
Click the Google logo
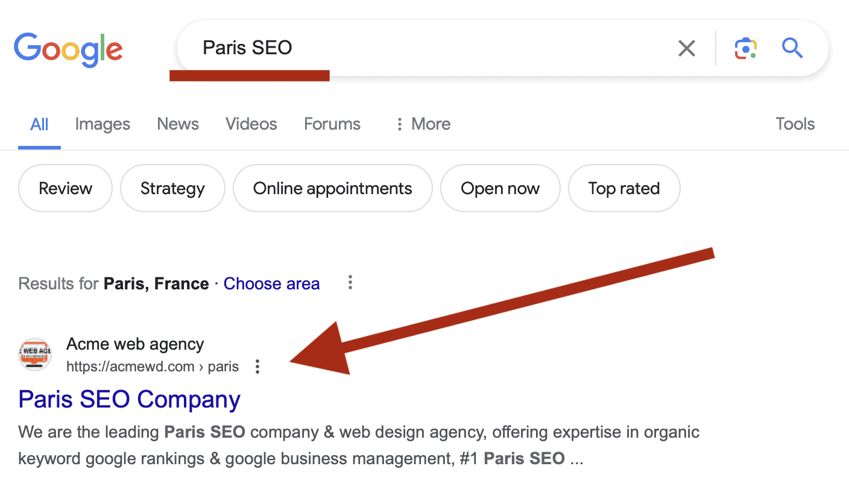68,49
